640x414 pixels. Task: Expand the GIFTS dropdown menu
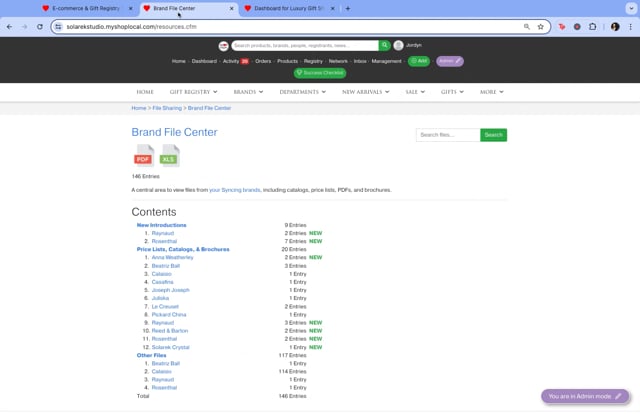pos(452,92)
